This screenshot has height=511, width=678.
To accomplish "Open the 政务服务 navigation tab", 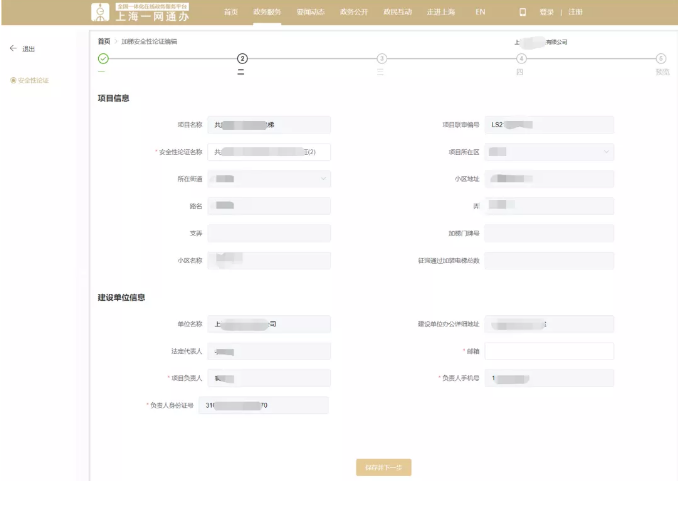I will (x=267, y=12).
